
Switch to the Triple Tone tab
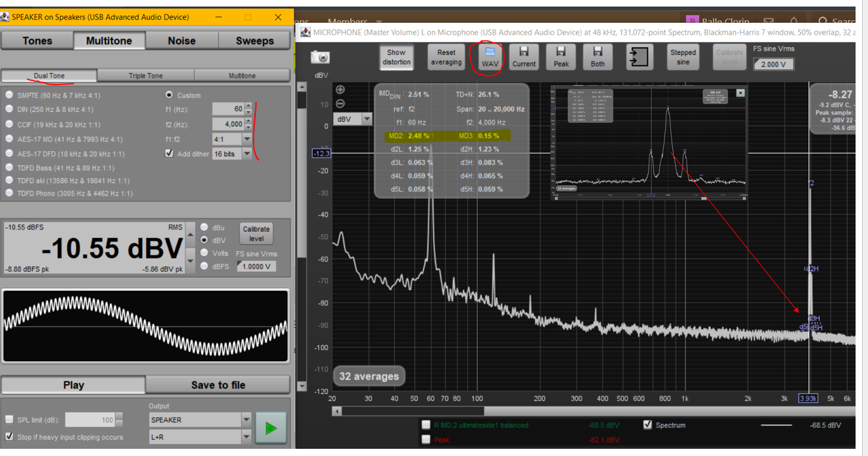coord(145,76)
